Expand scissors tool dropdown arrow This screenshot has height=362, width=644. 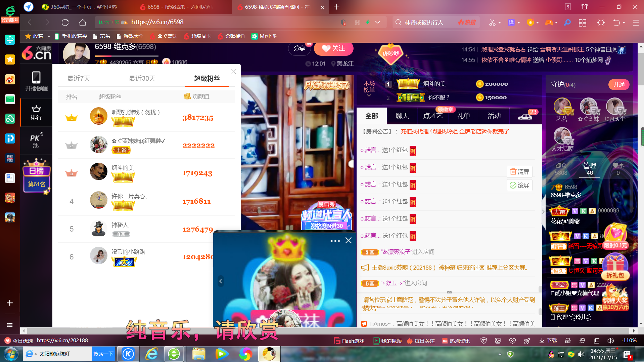(500, 23)
